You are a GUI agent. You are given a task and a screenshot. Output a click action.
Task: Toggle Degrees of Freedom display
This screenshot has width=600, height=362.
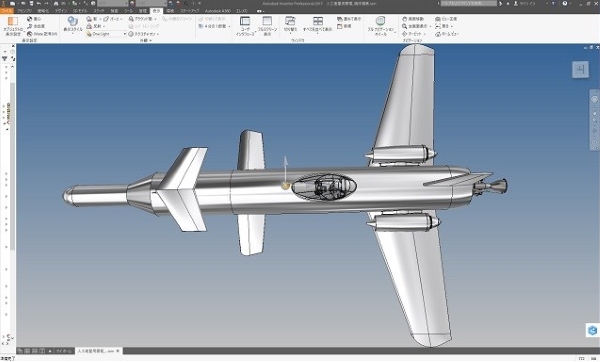pos(36,26)
